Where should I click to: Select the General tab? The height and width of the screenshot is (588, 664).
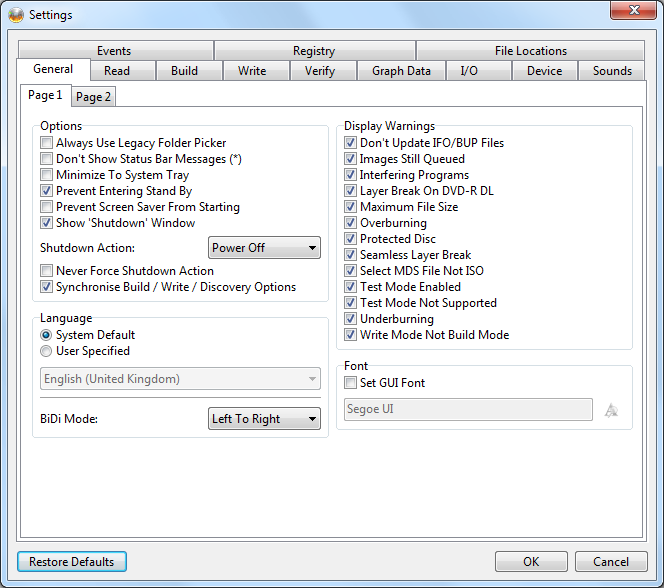(x=53, y=69)
